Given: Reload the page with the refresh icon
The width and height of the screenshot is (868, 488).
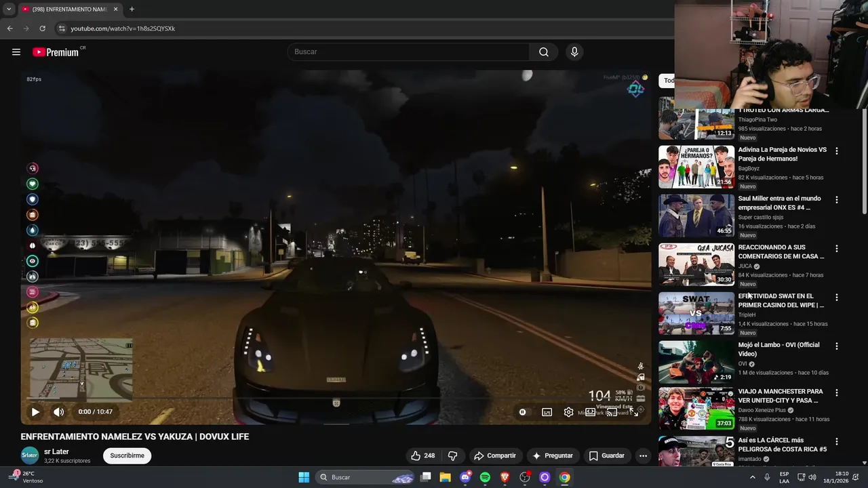Looking at the screenshot, I should (42, 28).
